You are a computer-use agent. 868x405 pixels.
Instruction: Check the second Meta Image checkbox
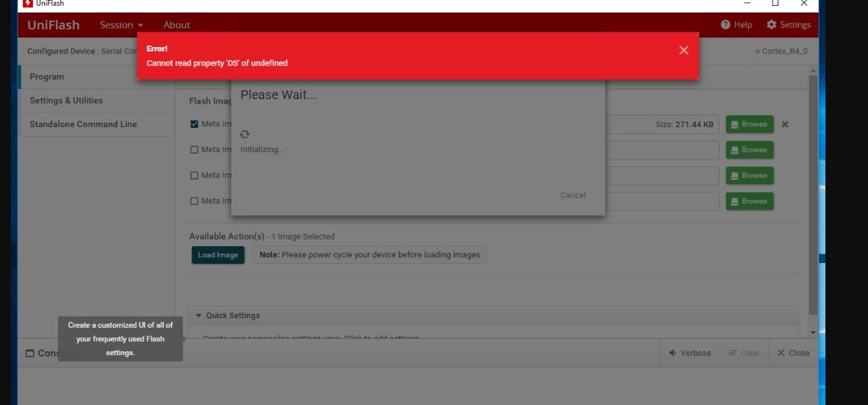click(x=194, y=150)
